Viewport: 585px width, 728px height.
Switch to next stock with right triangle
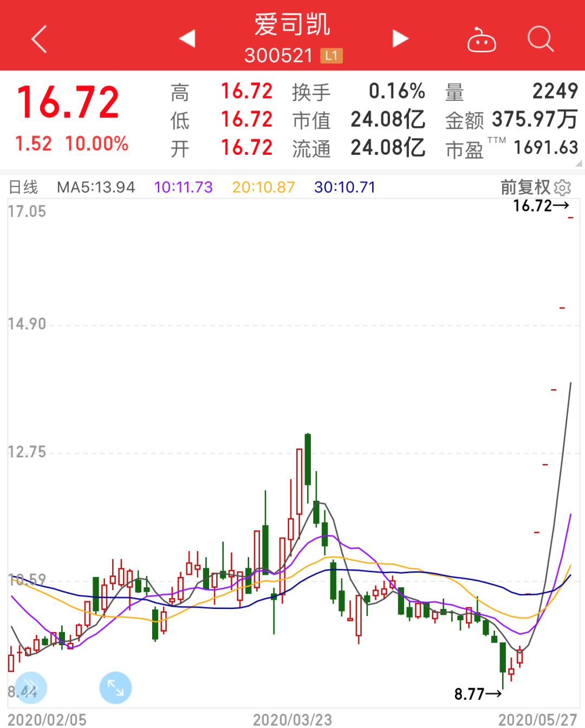click(x=400, y=39)
